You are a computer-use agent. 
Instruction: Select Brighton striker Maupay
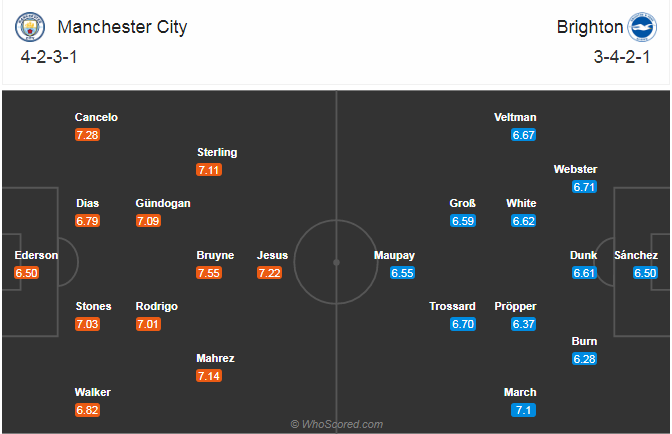click(395, 255)
